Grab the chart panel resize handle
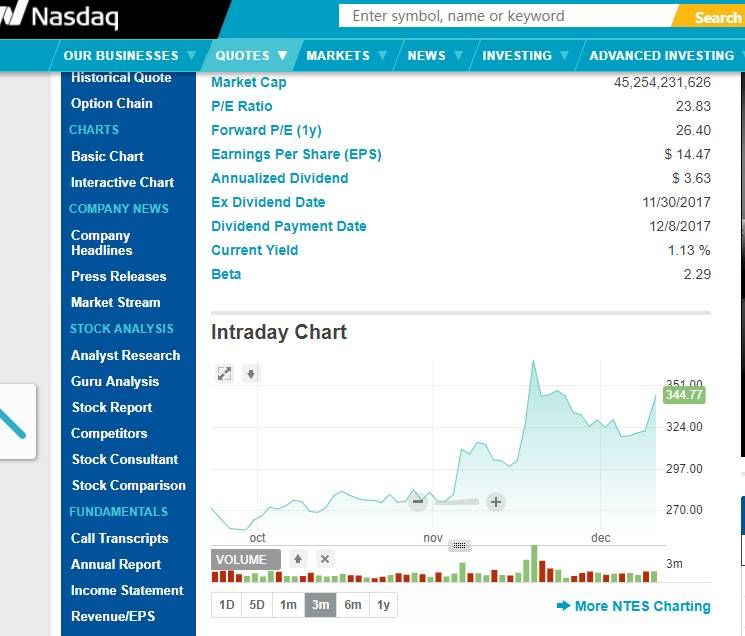The width and height of the screenshot is (745, 636). [459, 545]
